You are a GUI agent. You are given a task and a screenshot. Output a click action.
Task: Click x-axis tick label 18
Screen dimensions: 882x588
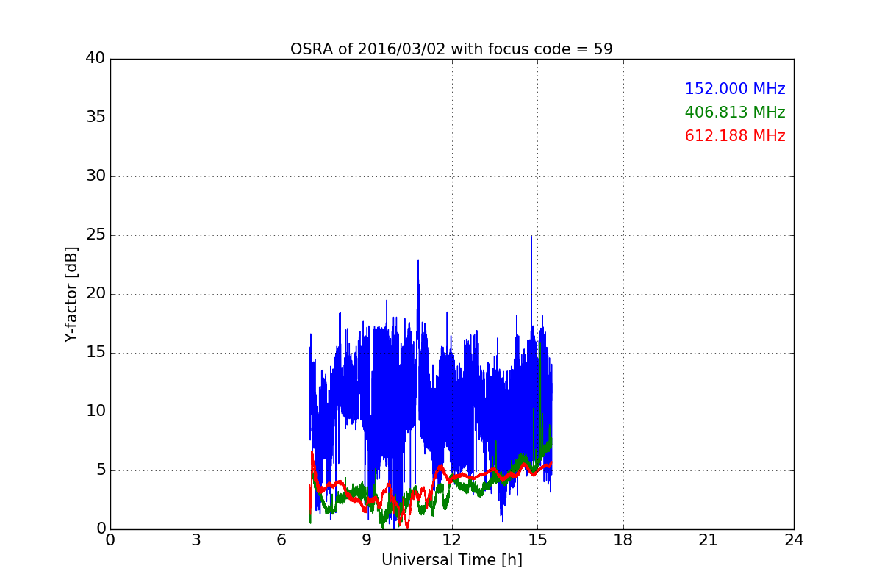pos(623,540)
